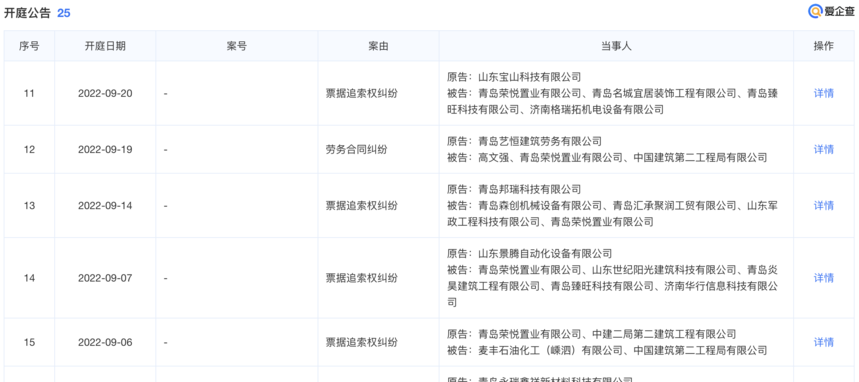Click plaintiff 青岛艺恒建筑劳务有限公司

(540, 141)
